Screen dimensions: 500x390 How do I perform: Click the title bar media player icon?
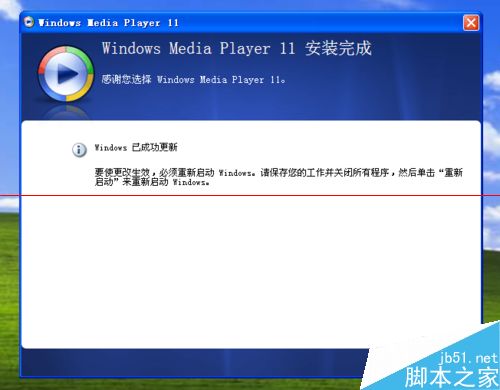tap(29, 22)
